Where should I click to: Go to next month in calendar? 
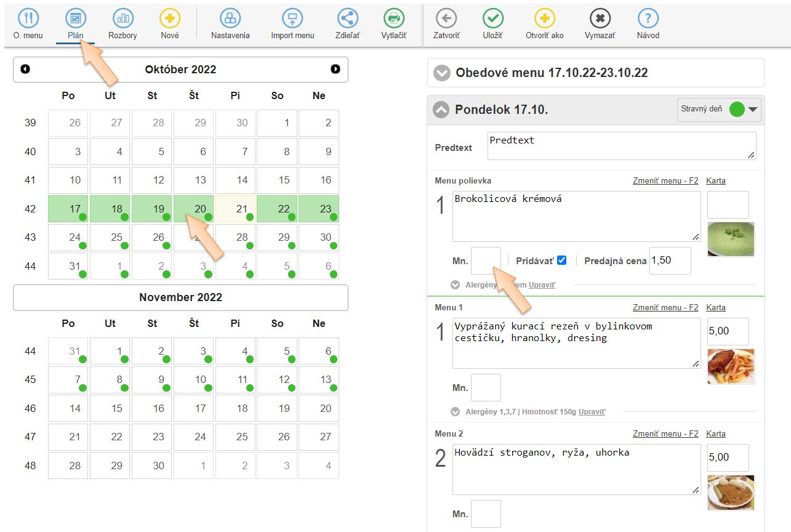[x=335, y=69]
